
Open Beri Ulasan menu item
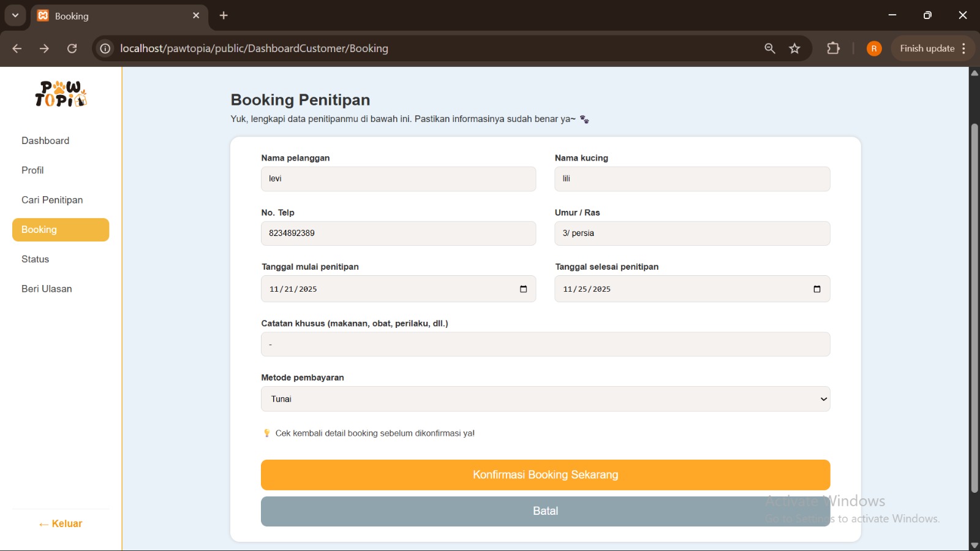[47, 289]
